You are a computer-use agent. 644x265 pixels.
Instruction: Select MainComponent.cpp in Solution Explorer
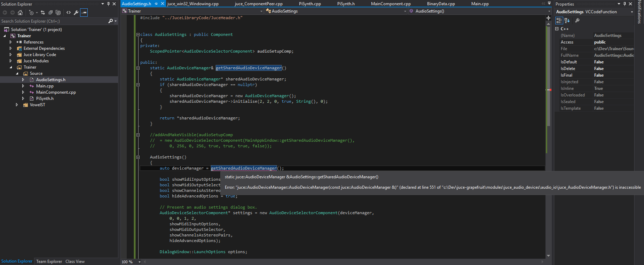(x=56, y=92)
